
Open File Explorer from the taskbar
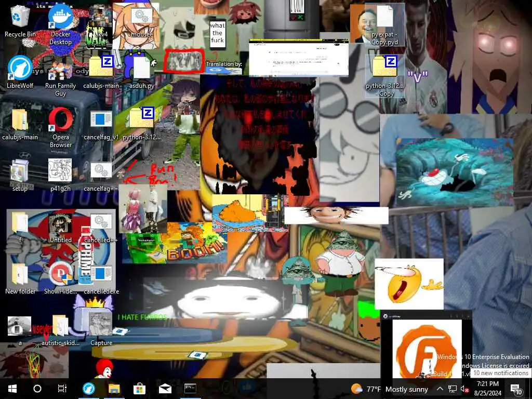[114, 389]
